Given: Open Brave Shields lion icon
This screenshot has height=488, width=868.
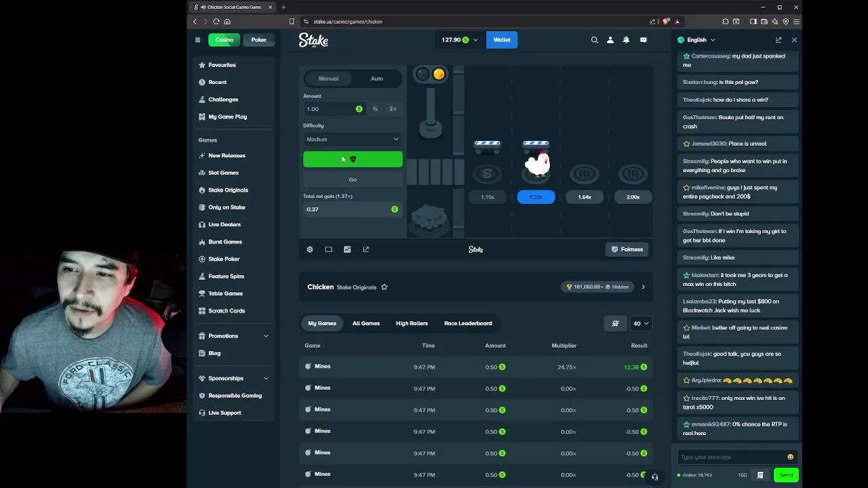Looking at the screenshot, I should (x=666, y=22).
